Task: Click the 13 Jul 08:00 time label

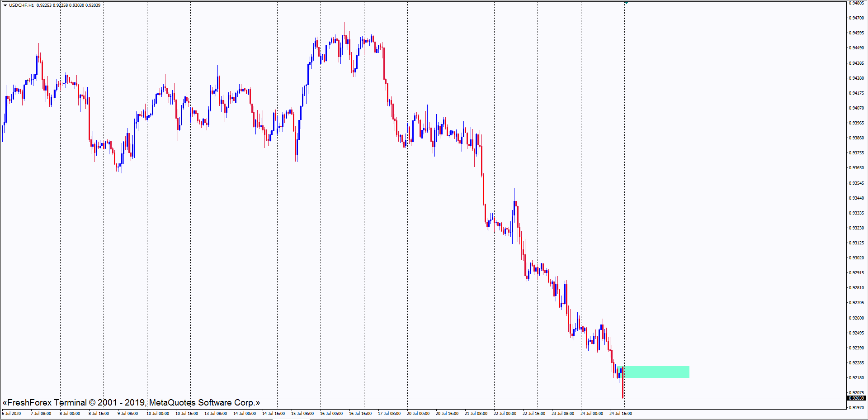Action: pyautogui.click(x=215, y=414)
